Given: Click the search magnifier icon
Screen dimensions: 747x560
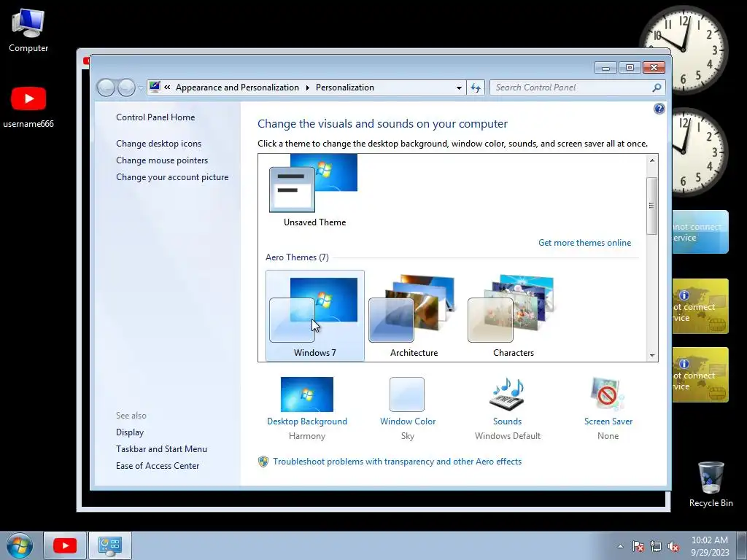Looking at the screenshot, I should click(657, 87).
